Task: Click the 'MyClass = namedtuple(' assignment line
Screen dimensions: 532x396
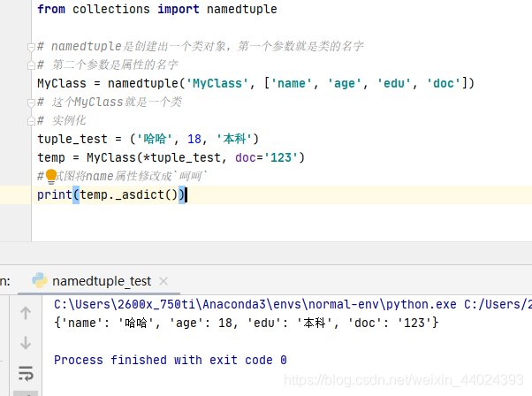Action: pos(255,83)
